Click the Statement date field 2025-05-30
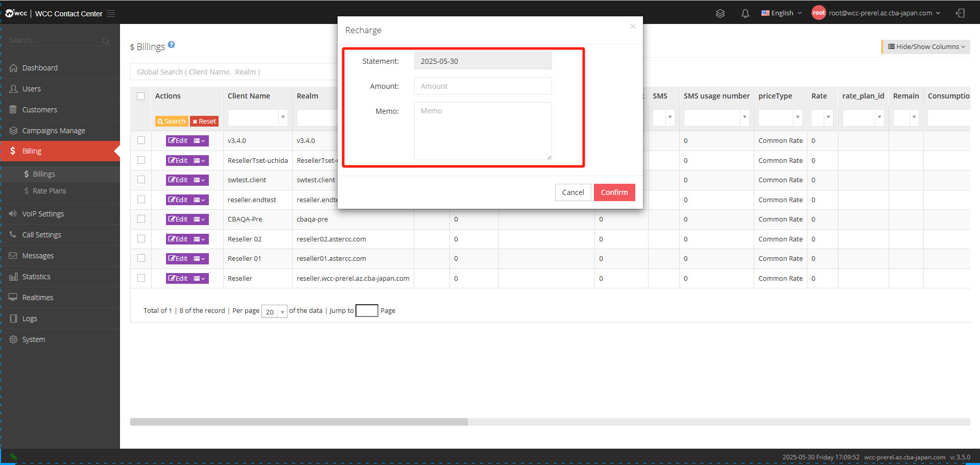 [483, 61]
